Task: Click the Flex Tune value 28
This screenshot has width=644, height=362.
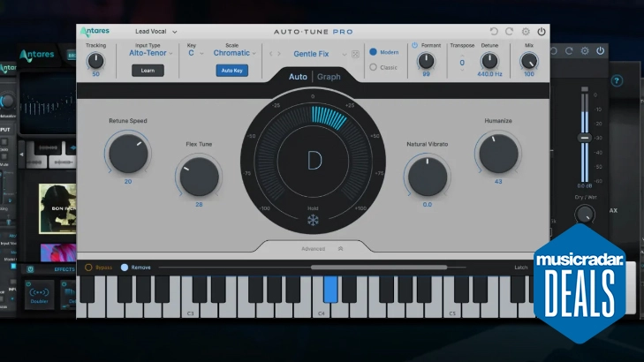Action: point(199,204)
